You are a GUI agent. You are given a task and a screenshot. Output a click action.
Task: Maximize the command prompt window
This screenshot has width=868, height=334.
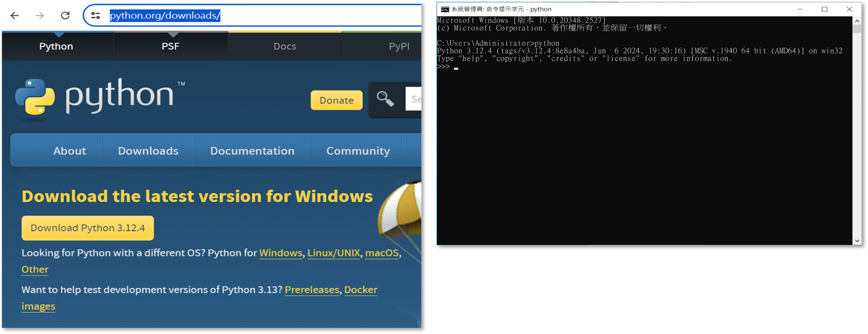click(825, 9)
